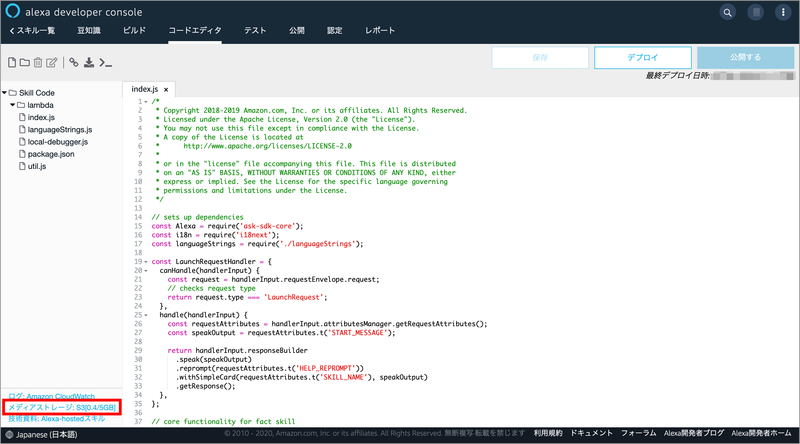The width and height of the screenshot is (800, 444).
Task: Close the index.js tab
Action: click(166, 89)
